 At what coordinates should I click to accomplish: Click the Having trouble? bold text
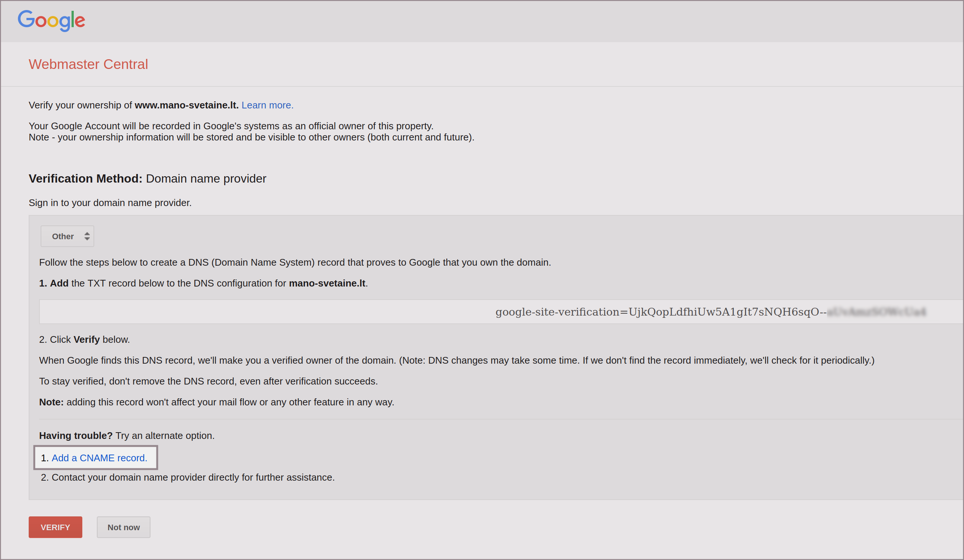pyautogui.click(x=76, y=436)
